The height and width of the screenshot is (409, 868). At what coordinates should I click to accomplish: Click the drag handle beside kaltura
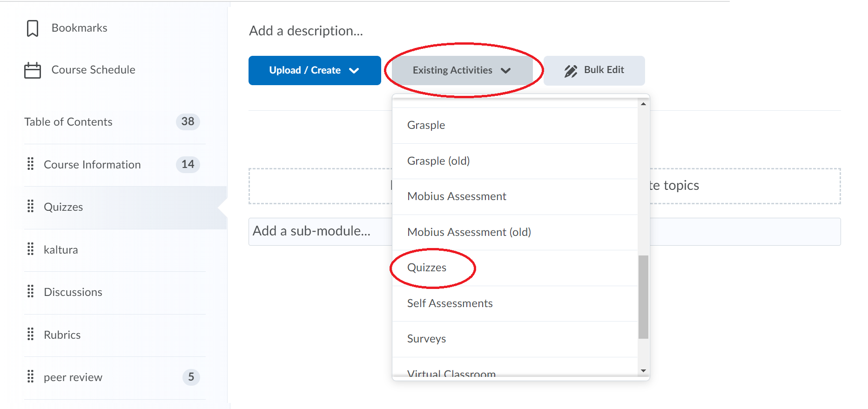[31, 249]
